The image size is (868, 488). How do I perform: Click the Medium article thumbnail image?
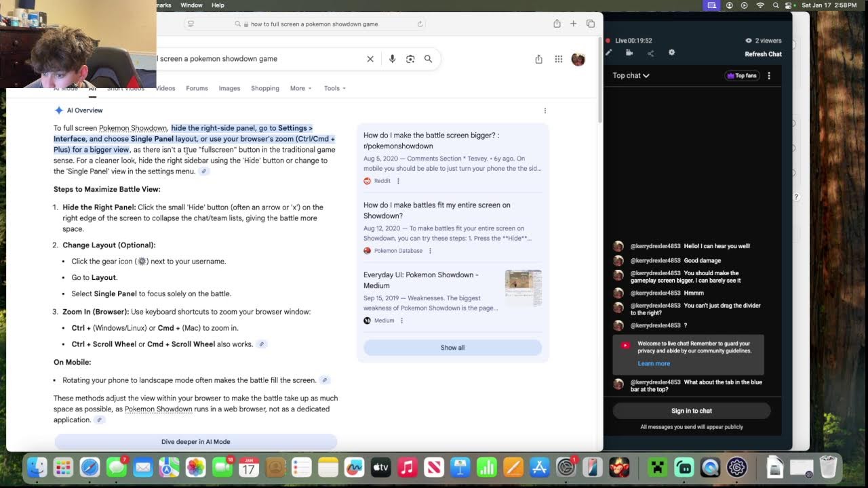click(524, 288)
